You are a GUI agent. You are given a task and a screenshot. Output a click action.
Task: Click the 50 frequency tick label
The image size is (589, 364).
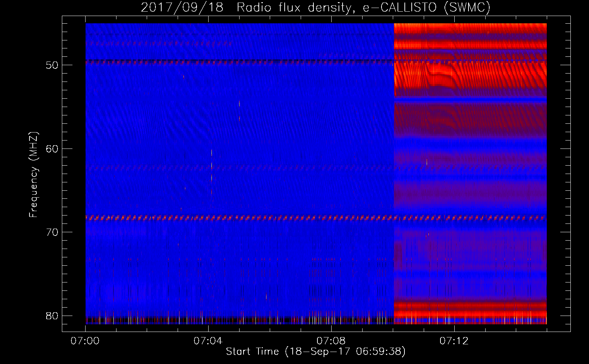tap(52, 65)
